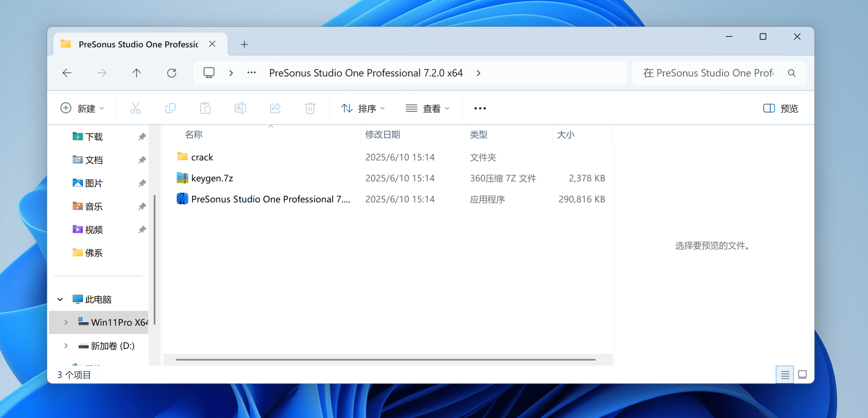Click the Cut scissors icon
868x418 pixels.
(135, 108)
